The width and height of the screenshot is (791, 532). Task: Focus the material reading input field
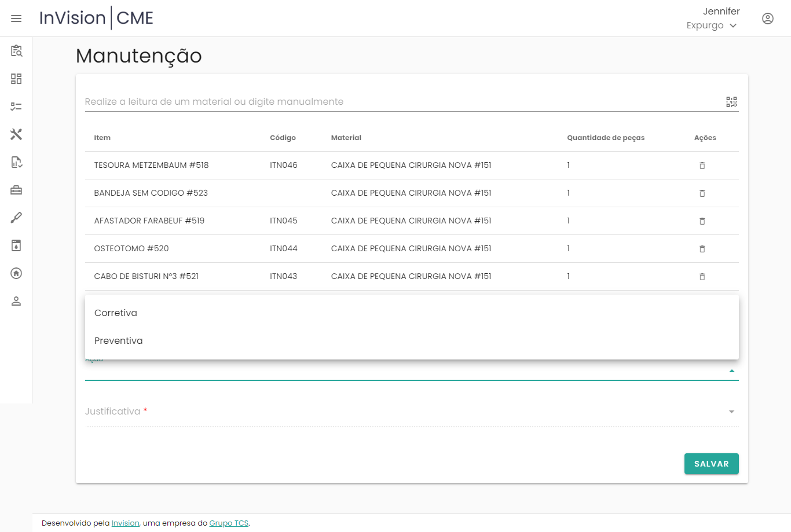coord(400,102)
